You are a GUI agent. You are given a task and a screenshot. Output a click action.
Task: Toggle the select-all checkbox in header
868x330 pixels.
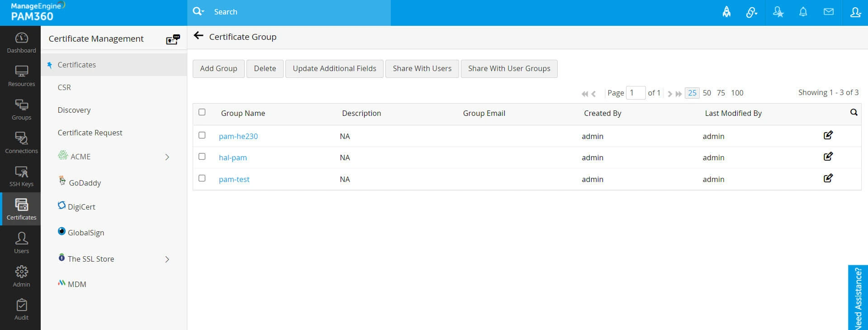click(202, 112)
